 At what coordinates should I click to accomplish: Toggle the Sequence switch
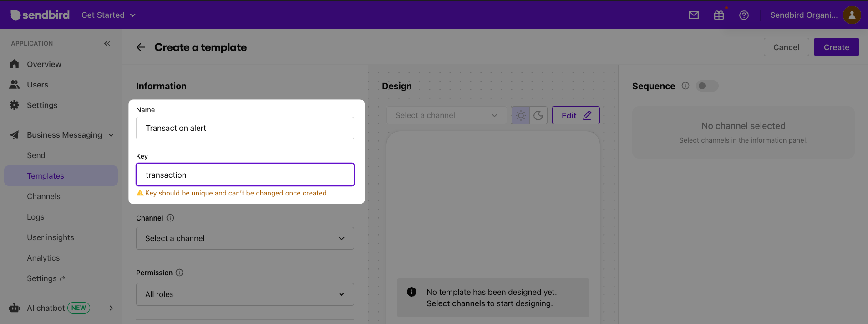point(707,86)
